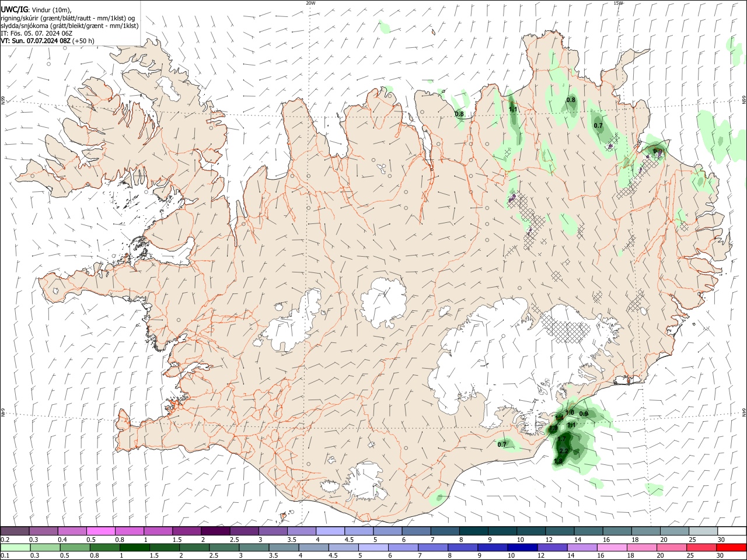Pick the darkest green 1 mm rain swatch

134,548
